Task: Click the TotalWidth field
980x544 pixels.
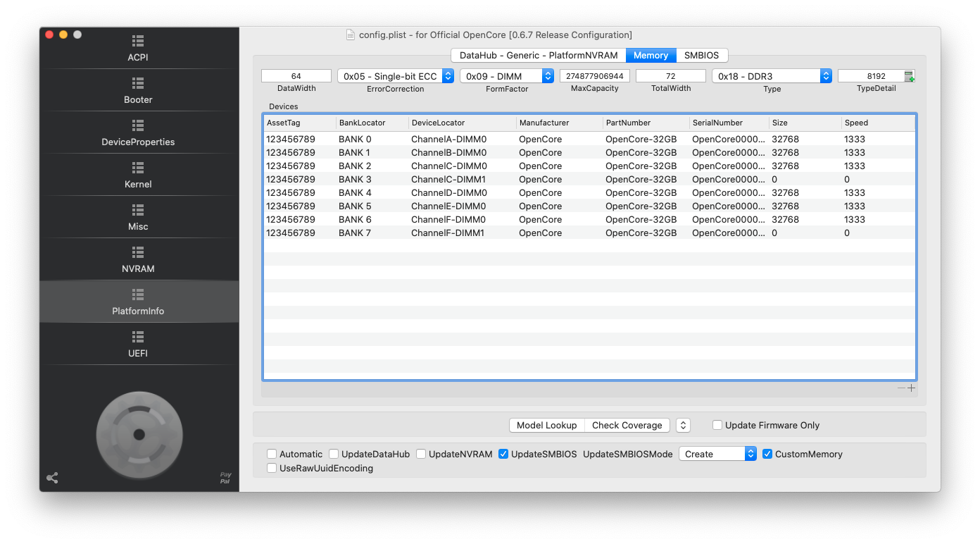Action: pos(671,76)
